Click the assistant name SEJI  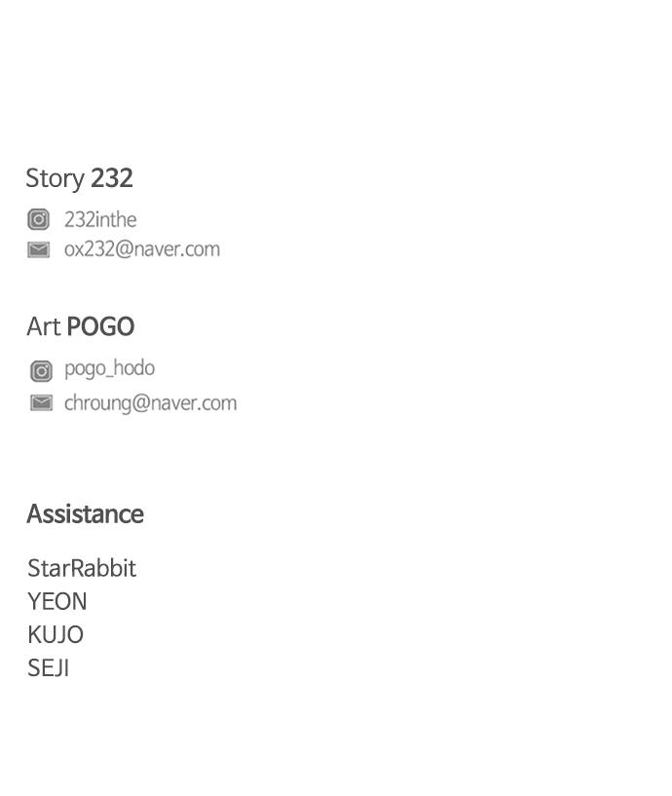pos(49,668)
